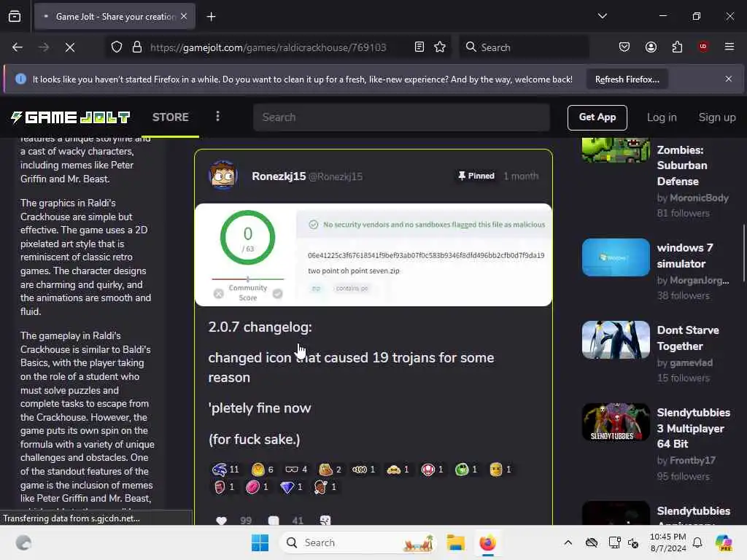Image resolution: width=747 pixels, height=560 pixels.
Task: Like the post with heart icon
Action: [x=221, y=521]
